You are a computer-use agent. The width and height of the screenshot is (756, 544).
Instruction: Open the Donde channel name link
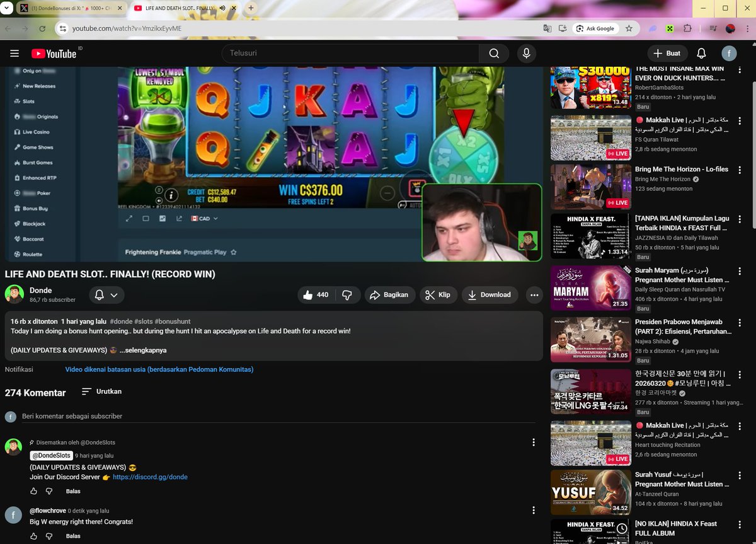tap(41, 290)
